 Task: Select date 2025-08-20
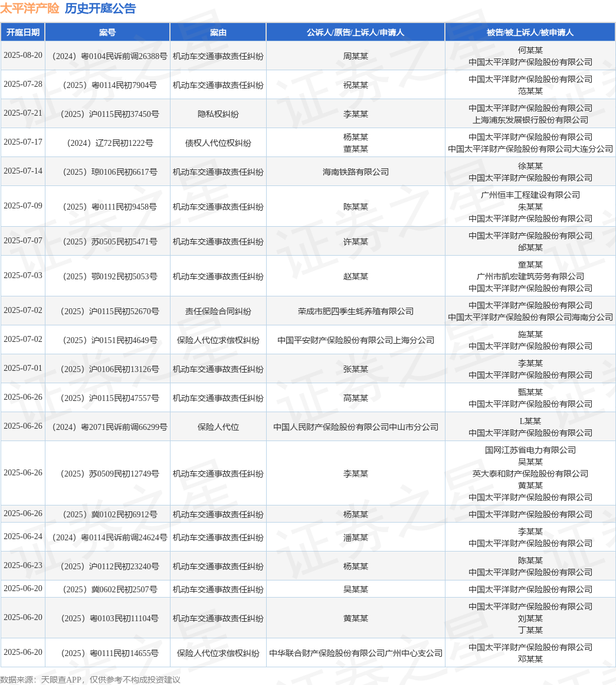click(x=23, y=56)
